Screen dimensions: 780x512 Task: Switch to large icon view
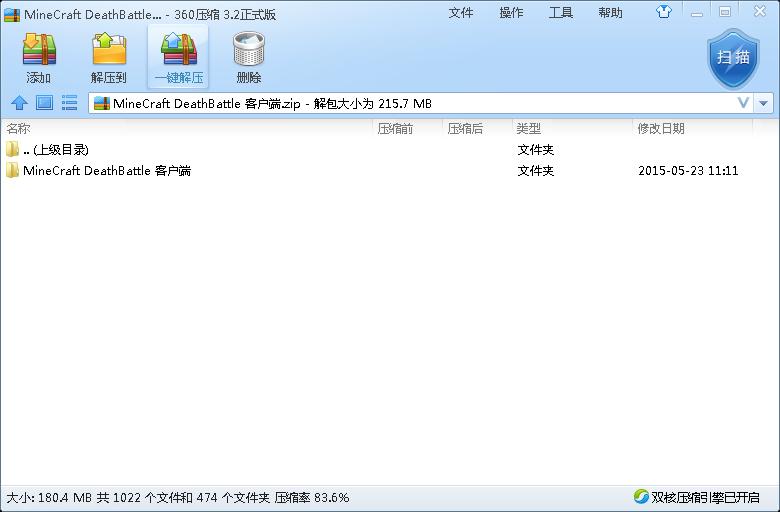tap(44, 103)
